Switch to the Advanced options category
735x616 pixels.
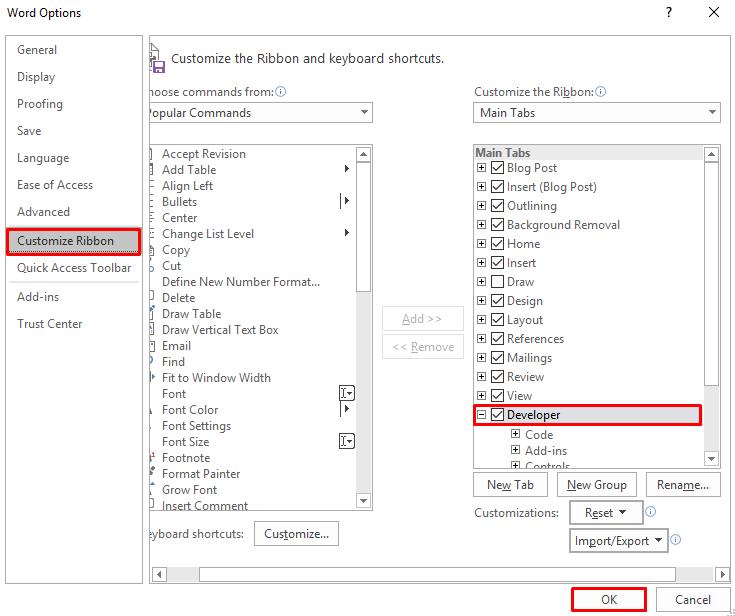[43, 212]
